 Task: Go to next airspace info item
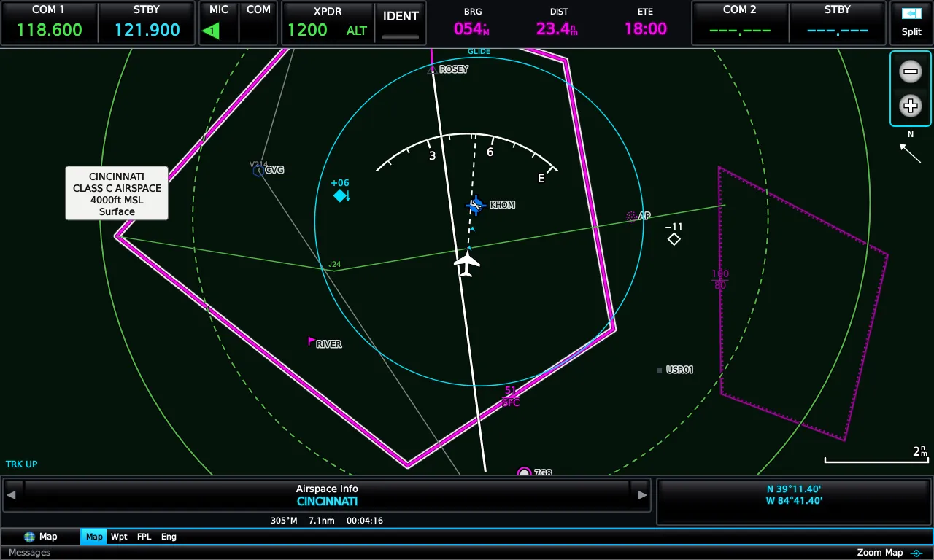[x=642, y=495]
